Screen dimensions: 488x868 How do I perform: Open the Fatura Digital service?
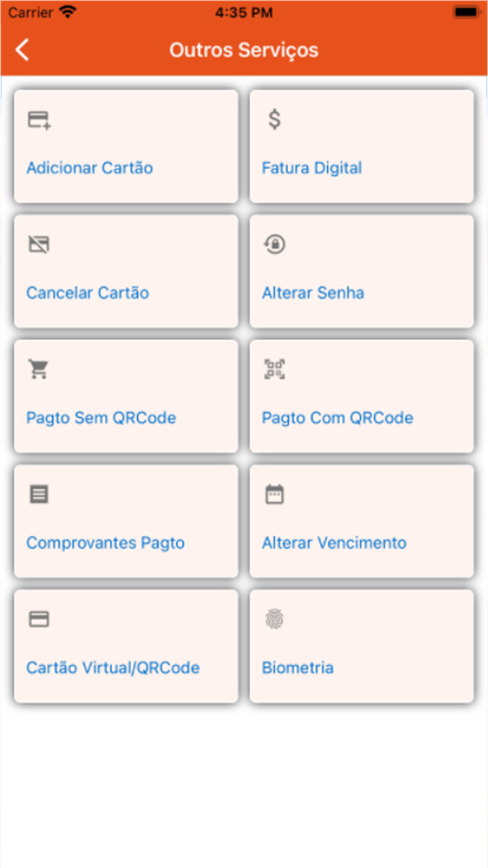click(x=361, y=147)
